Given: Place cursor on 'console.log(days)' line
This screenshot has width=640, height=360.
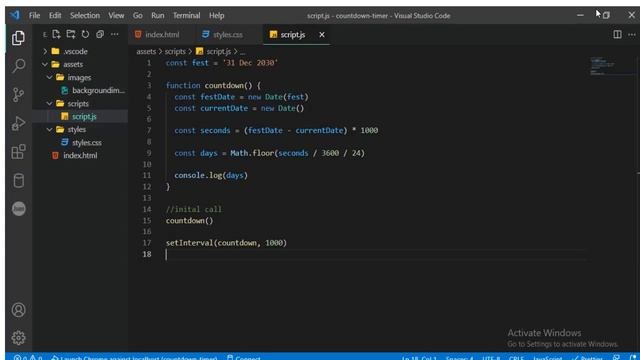Looking at the screenshot, I should point(211,176).
